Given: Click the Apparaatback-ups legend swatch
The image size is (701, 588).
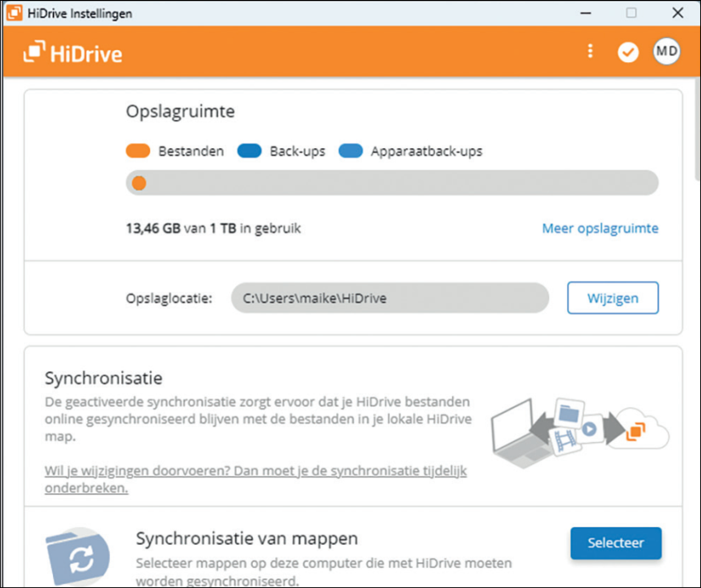Looking at the screenshot, I should [x=351, y=151].
